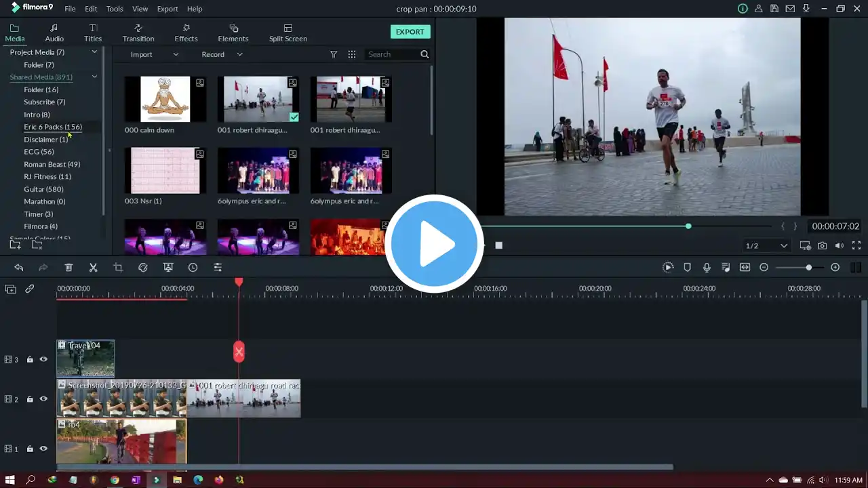Click the timeline zoom slider handle
This screenshot has width=868, height=488.
tap(808, 268)
